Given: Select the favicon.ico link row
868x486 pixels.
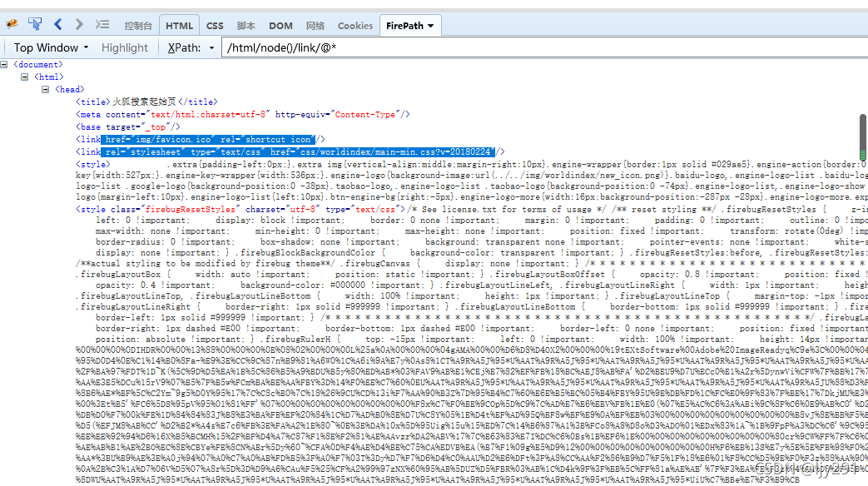Looking at the screenshot, I should click(x=201, y=140).
